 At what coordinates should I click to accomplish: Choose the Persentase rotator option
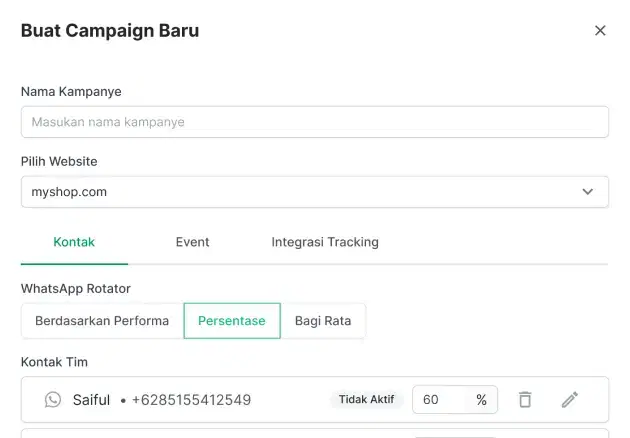click(232, 321)
